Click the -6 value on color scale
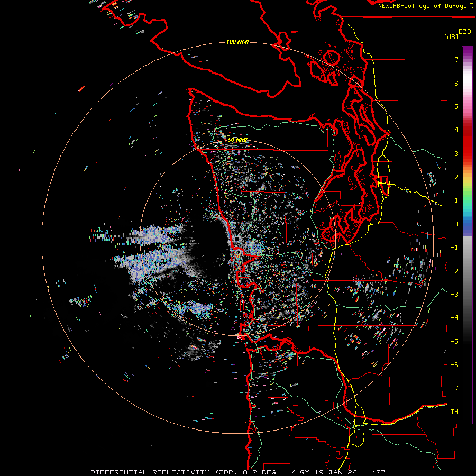The image size is (476, 476). click(x=454, y=365)
